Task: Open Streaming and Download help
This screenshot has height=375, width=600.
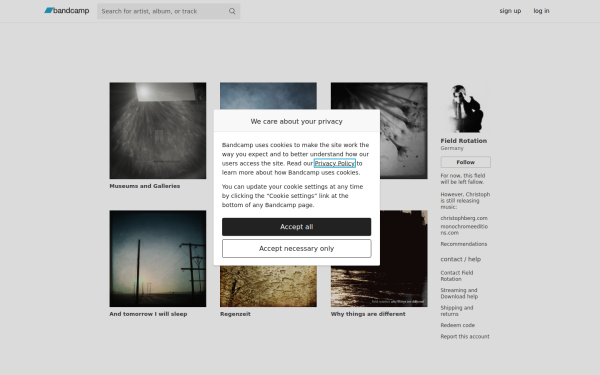Action: point(459,293)
